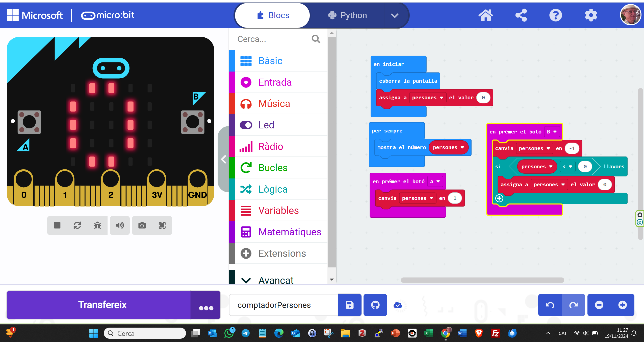Click the horizontal workspace scrollbar
Screen dimensions: 644x342
[482, 280]
